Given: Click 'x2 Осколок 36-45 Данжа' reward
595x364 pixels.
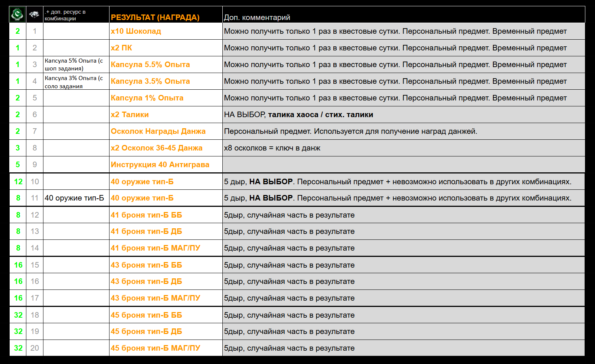Looking at the screenshot, I should [157, 148].
